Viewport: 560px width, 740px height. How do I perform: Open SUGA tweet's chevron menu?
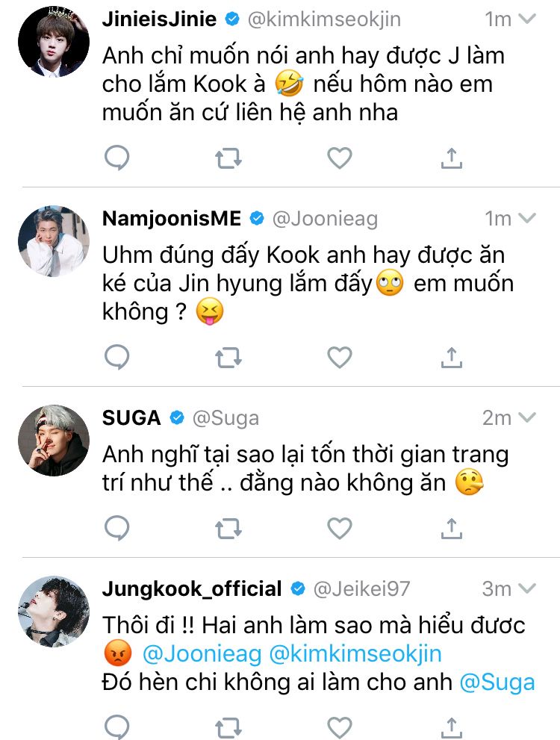pyautogui.click(x=527, y=418)
